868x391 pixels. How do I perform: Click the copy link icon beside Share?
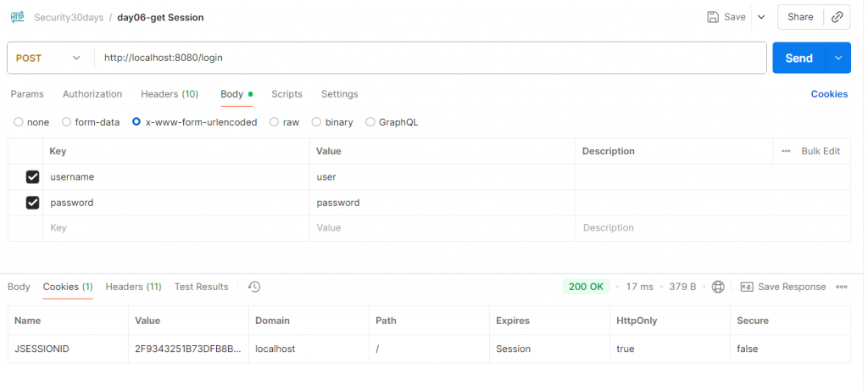pyautogui.click(x=836, y=17)
